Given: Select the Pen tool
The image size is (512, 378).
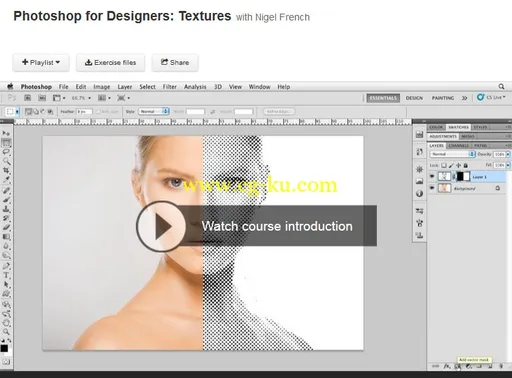Looking at the screenshot, I should [x=6, y=266].
